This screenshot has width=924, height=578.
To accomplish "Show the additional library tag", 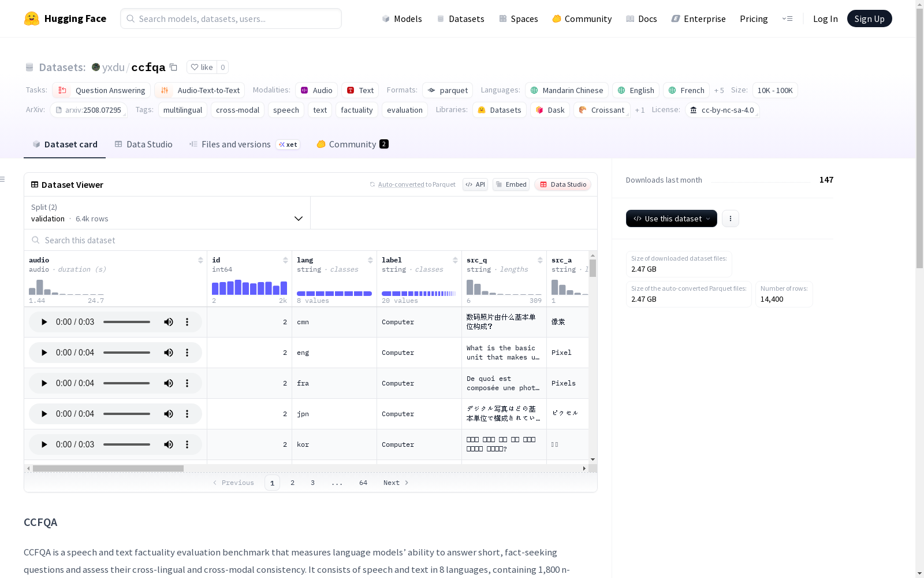I will (640, 110).
